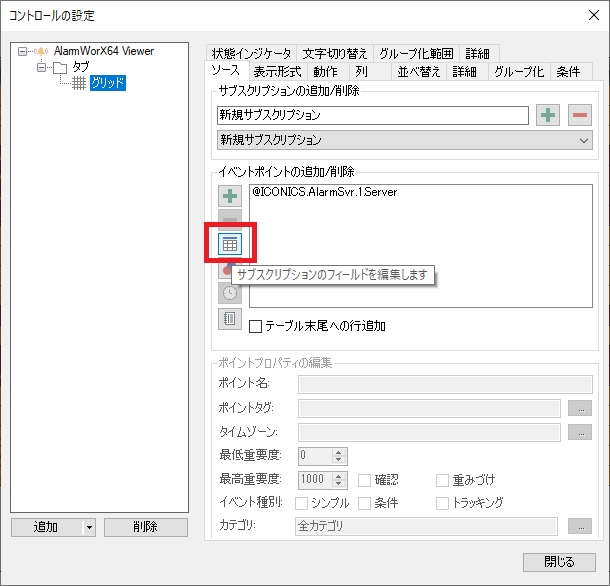Image resolution: width=610 pixels, height=586 pixels.
Task: Click the red minus remove subscription icon
Action: pyautogui.click(x=580, y=115)
